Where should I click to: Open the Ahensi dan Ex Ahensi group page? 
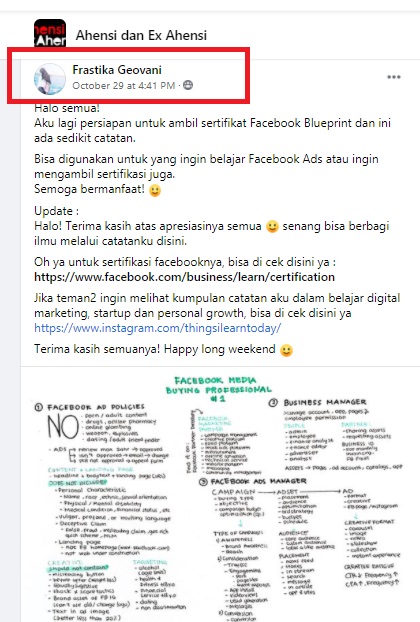point(141,35)
